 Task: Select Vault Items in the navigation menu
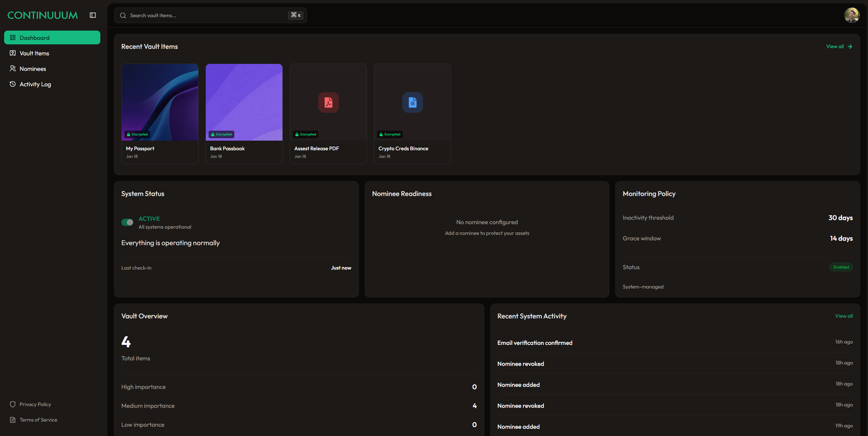[34, 53]
